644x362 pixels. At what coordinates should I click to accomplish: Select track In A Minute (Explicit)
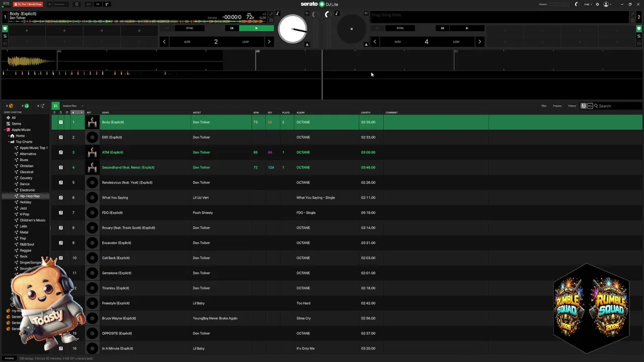click(x=117, y=348)
